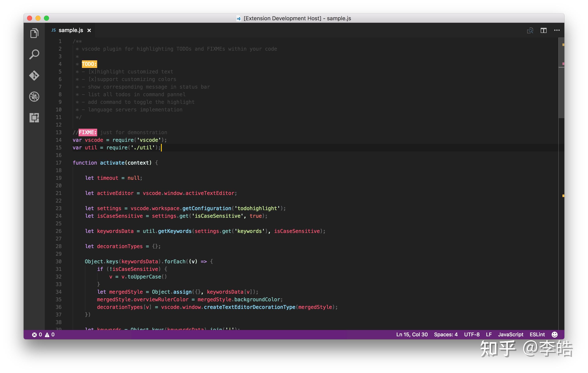The width and height of the screenshot is (588, 373).
Task: Select the UTF-8 encoding picker
Action: (x=472, y=334)
